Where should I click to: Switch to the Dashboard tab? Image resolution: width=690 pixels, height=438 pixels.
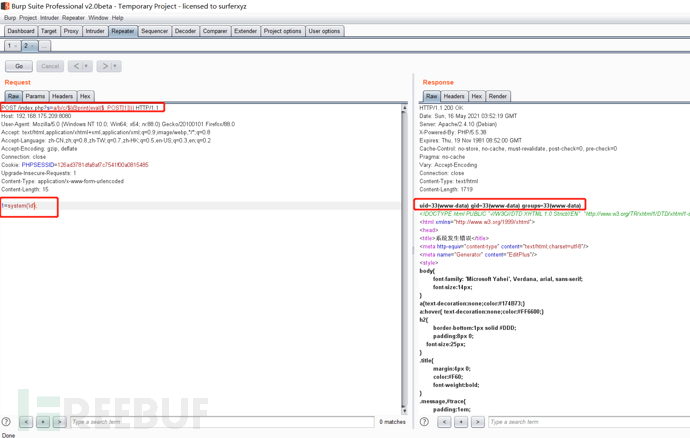point(21,31)
